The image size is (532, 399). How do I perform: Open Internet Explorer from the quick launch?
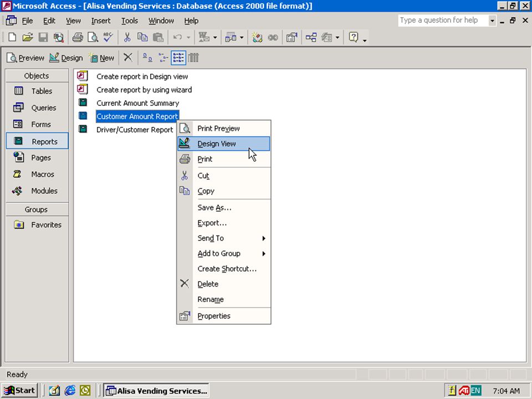[70, 391]
